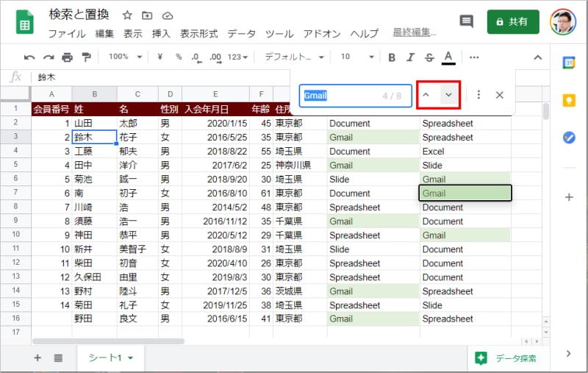Open find more options menu
588x373 pixels.
tap(478, 95)
